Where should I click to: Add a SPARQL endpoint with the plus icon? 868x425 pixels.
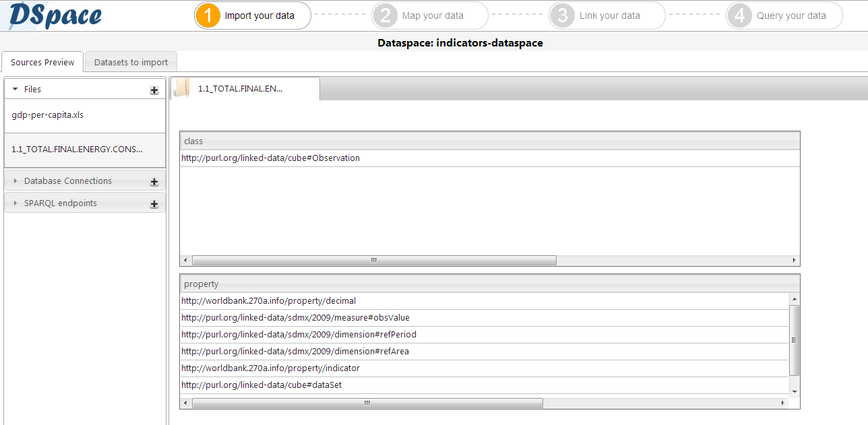pos(154,203)
